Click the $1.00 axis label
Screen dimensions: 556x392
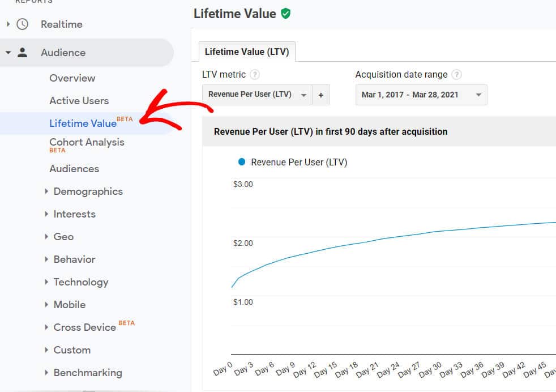(243, 302)
